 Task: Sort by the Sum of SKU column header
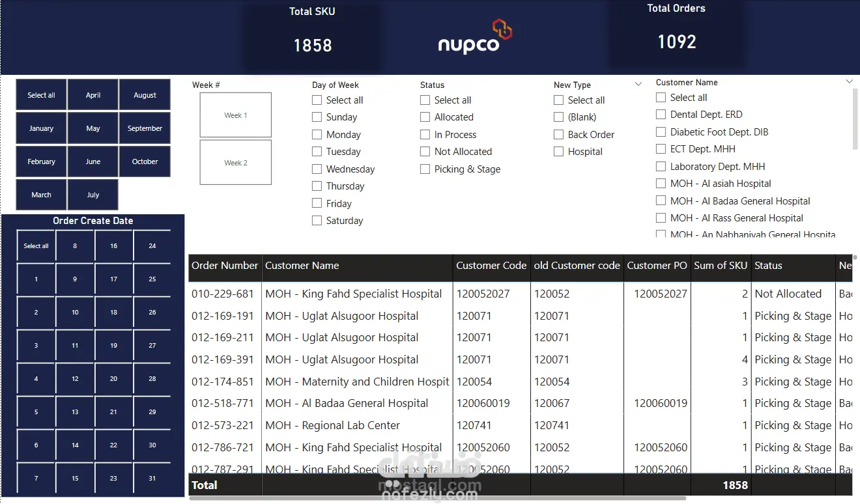[721, 266]
